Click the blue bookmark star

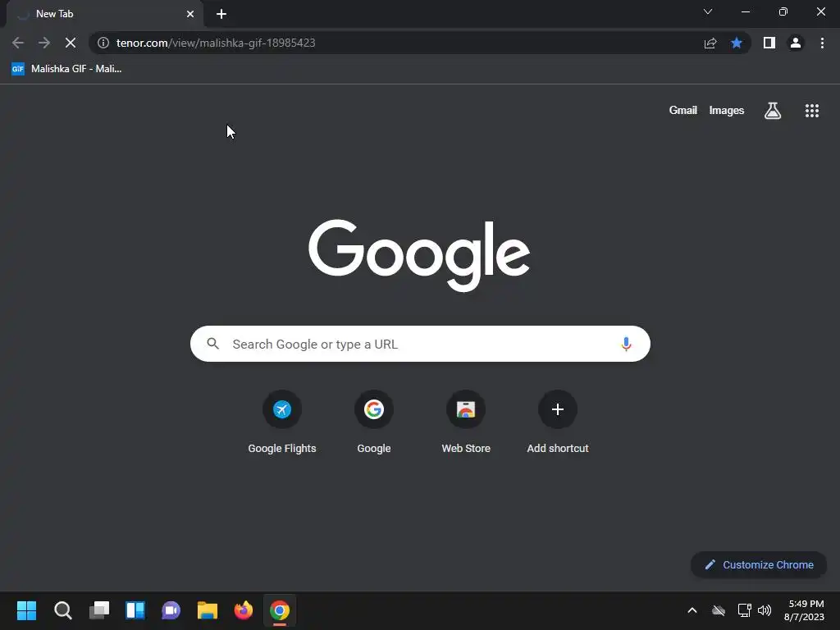click(x=737, y=43)
